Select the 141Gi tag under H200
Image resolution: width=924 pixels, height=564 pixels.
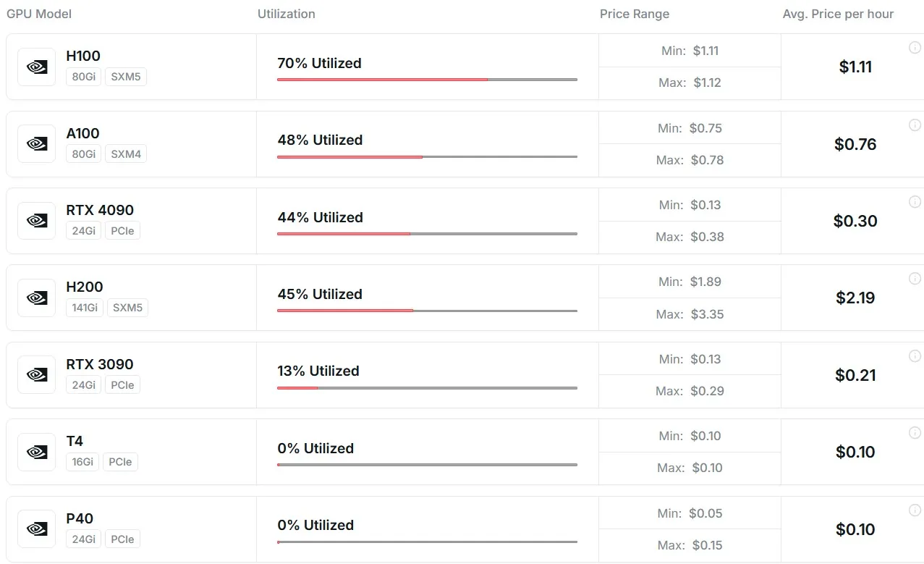click(85, 308)
